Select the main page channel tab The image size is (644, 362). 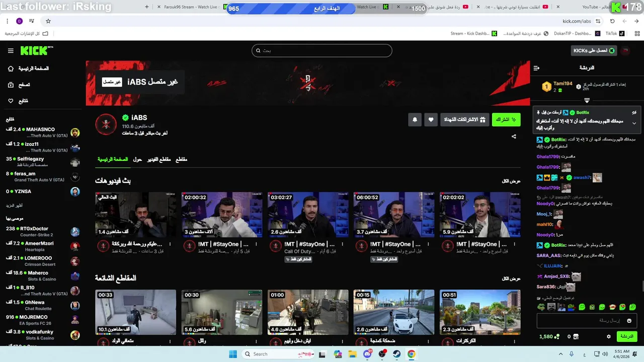(x=113, y=159)
